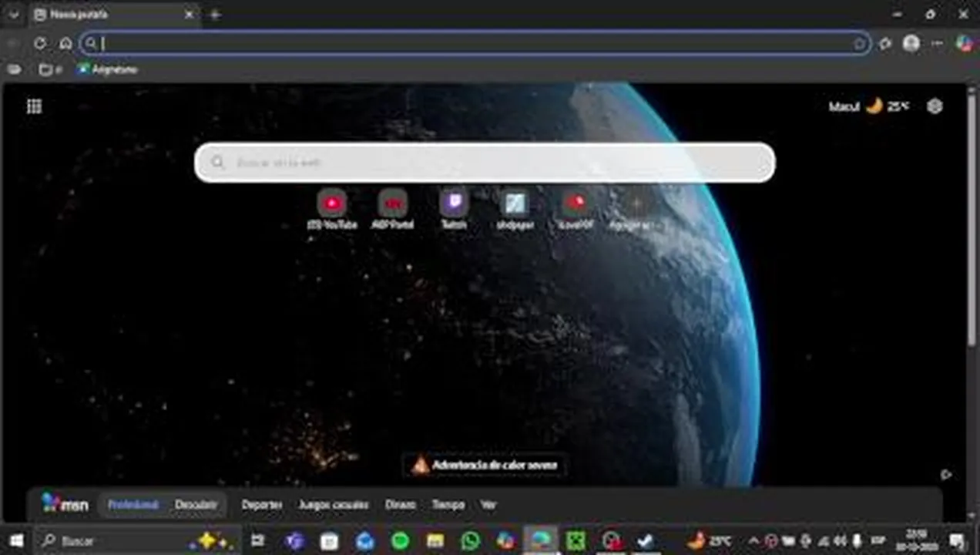Open the user profile avatar
The width and height of the screenshot is (980, 555).
click(x=911, y=43)
